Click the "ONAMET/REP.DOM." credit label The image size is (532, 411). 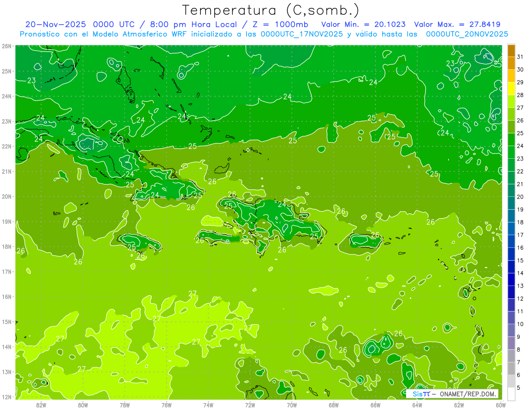click(468, 394)
